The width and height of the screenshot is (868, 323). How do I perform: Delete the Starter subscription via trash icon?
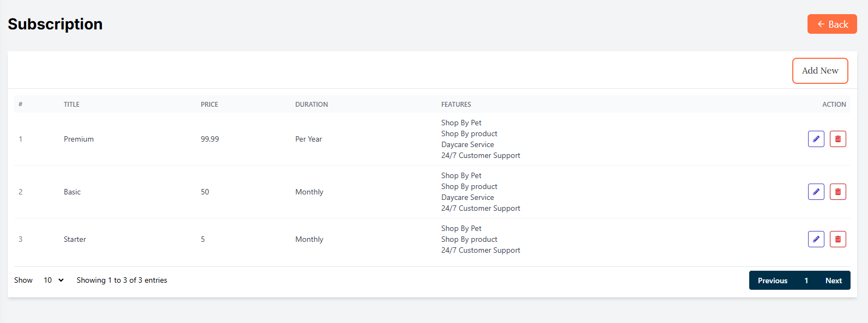click(x=837, y=239)
